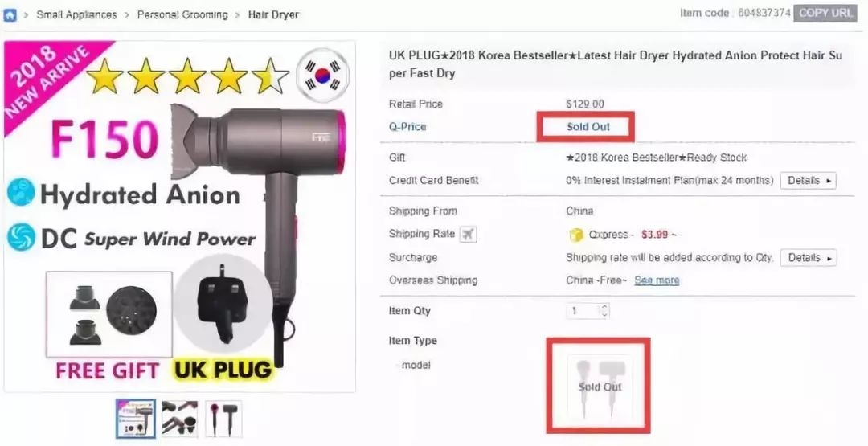Open the See more shipping link
868x446 pixels.
tap(657, 280)
